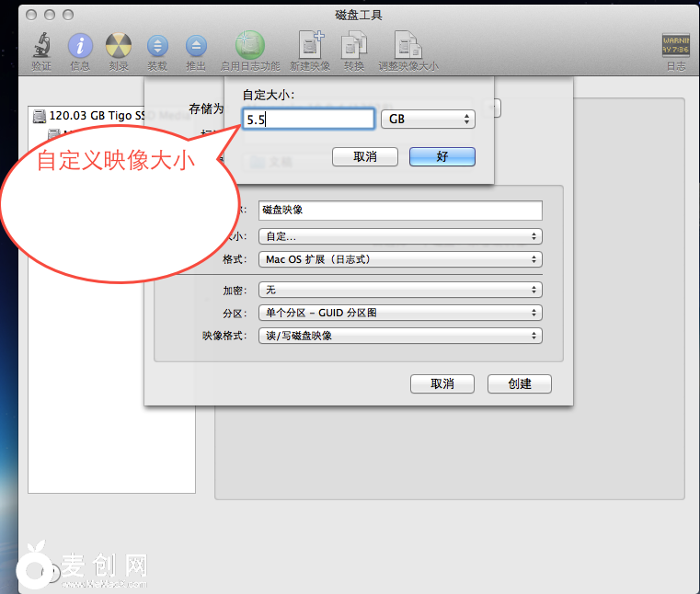Screen dimensions: 700x594
Task: Click the Convert (转换) toolbar icon
Action: pos(354,45)
